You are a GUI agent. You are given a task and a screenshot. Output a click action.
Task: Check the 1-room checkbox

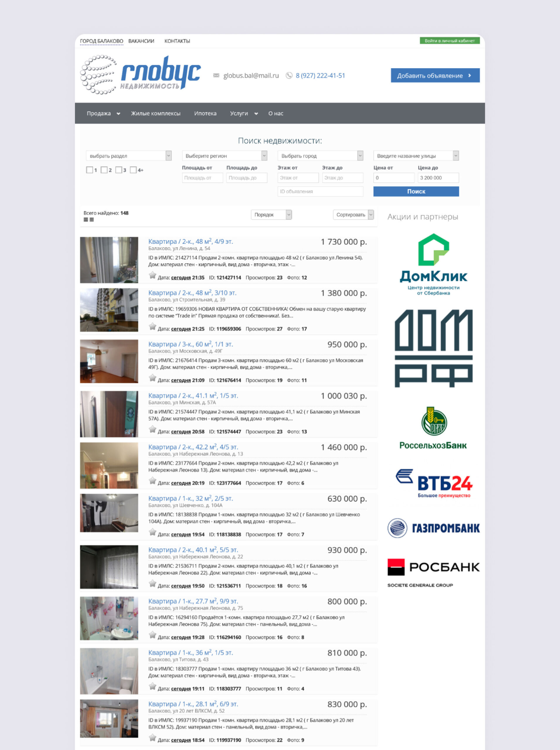(x=89, y=170)
